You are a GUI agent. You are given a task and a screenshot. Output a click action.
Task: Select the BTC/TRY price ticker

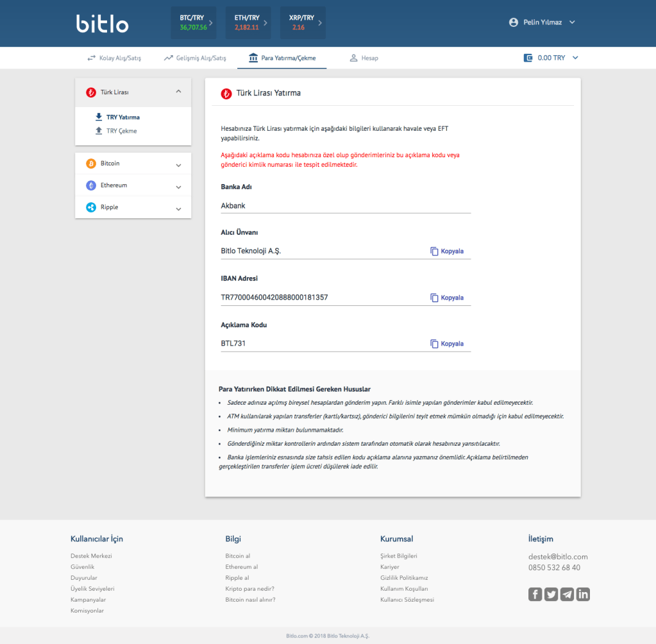[x=193, y=23]
